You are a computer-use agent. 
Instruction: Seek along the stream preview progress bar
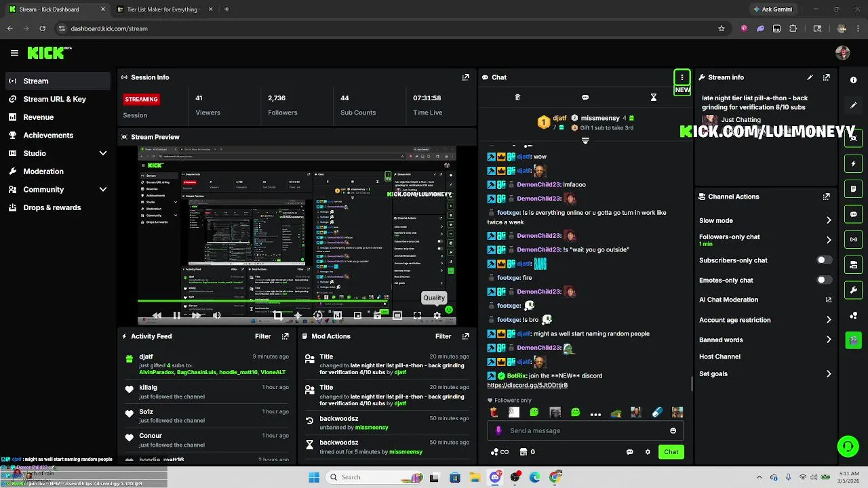pyautogui.click(x=296, y=301)
